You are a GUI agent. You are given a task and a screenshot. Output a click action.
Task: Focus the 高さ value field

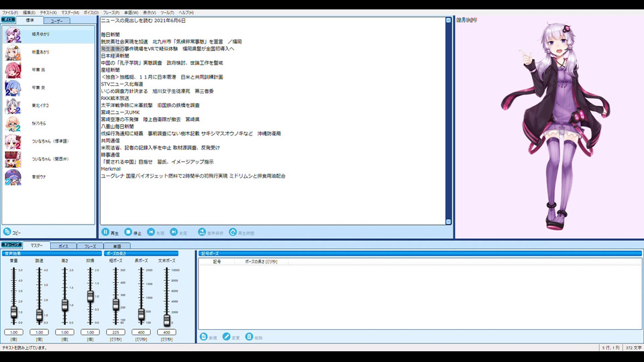coord(64,332)
